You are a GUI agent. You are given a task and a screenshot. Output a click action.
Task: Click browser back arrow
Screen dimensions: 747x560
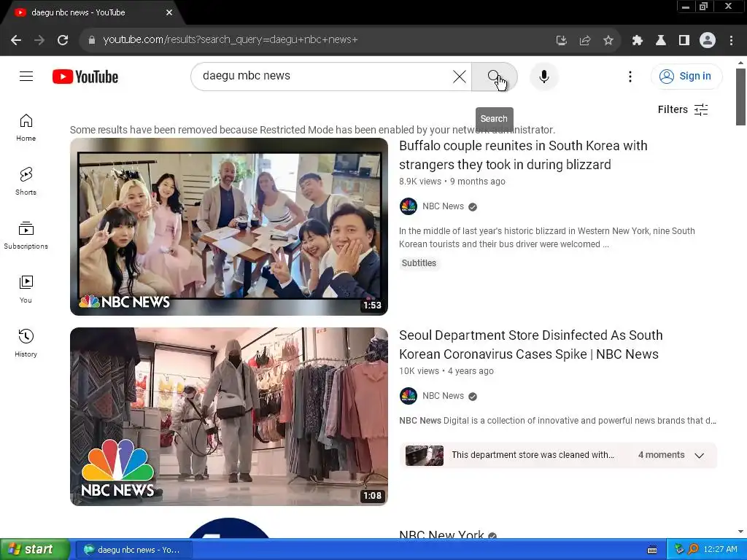coord(16,40)
